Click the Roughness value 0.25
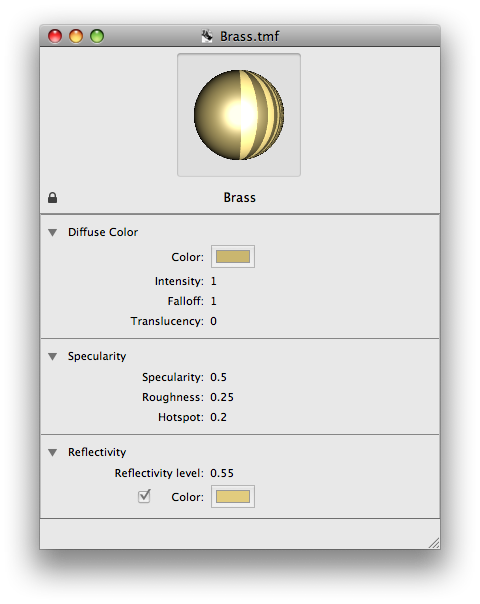480x604 pixels. pos(222,397)
